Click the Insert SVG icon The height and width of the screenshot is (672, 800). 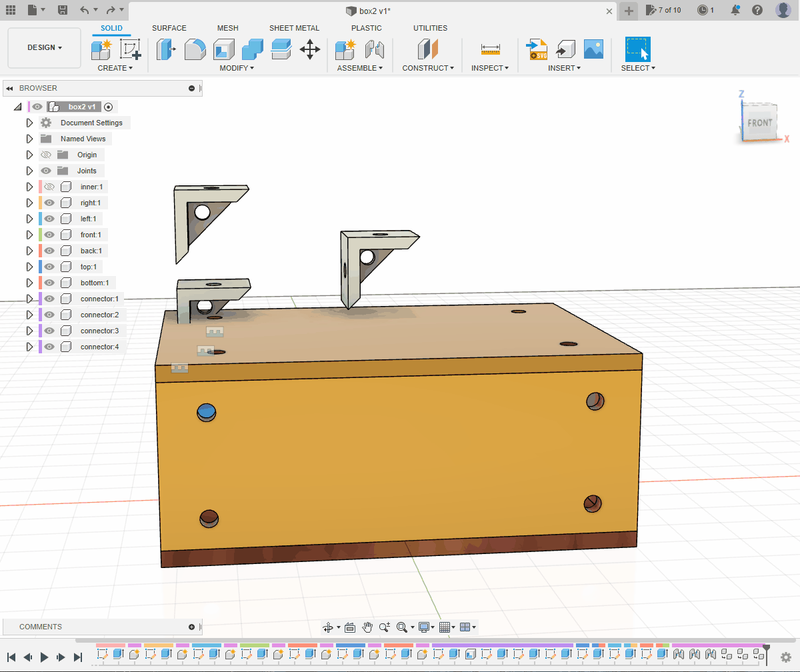point(537,49)
